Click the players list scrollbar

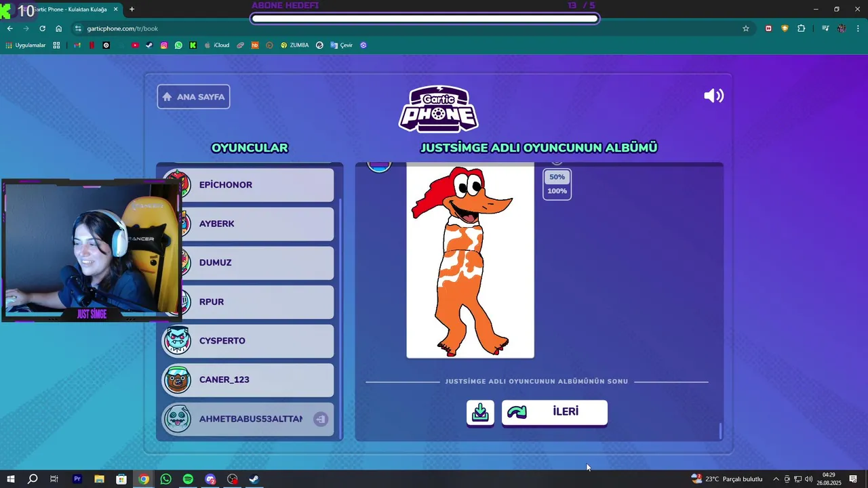pyautogui.click(x=340, y=319)
